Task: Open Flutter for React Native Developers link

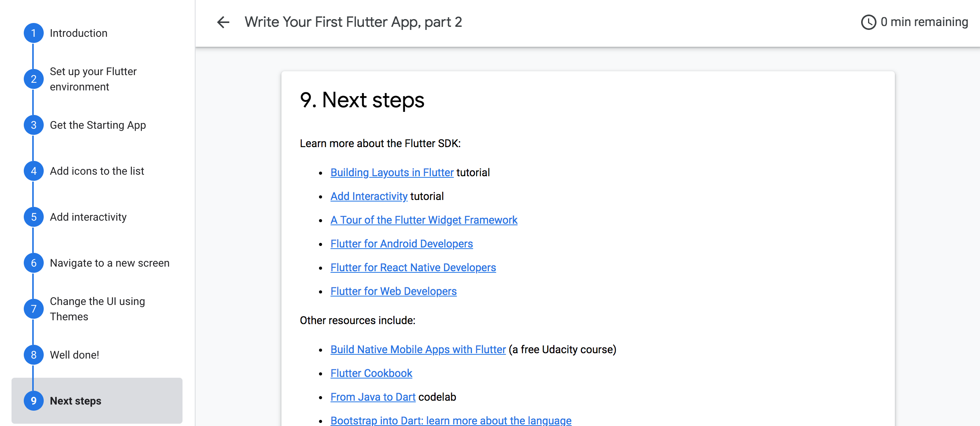Action: [413, 267]
